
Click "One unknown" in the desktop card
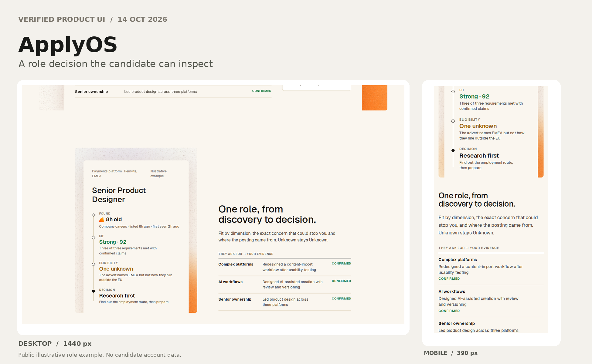[x=116, y=269]
